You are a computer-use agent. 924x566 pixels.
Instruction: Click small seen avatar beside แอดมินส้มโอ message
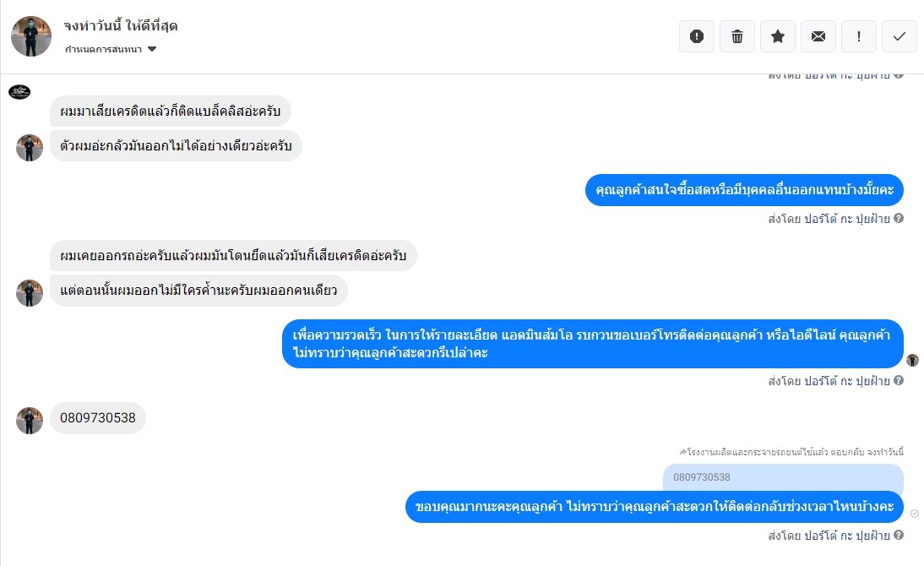912,360
